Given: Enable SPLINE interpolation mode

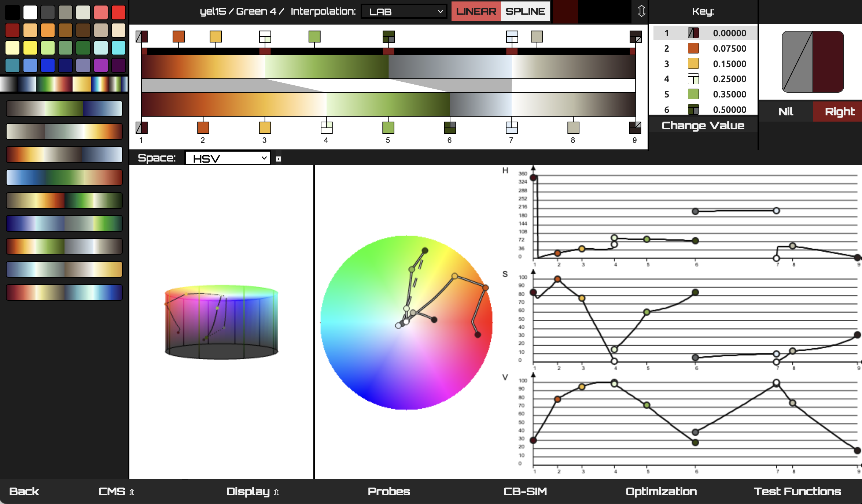Looking at the screenshot, I should click(525, 11).
